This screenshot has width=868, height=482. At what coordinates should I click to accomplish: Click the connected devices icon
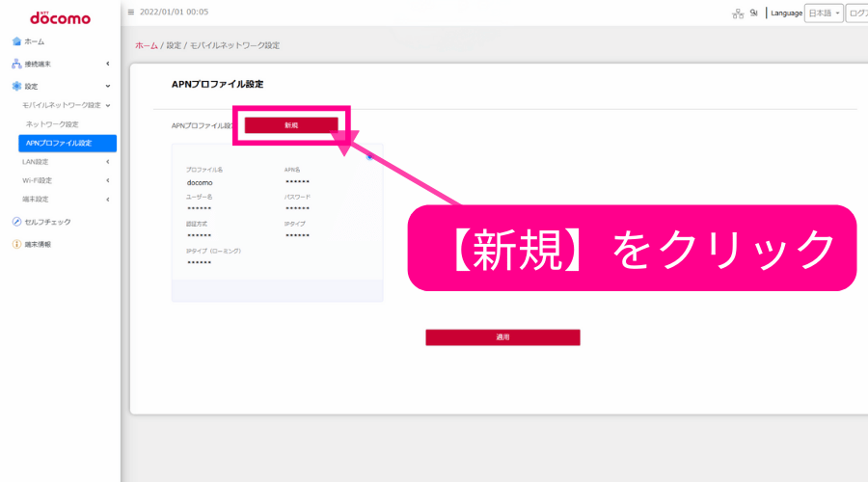(x=16, y=64)
